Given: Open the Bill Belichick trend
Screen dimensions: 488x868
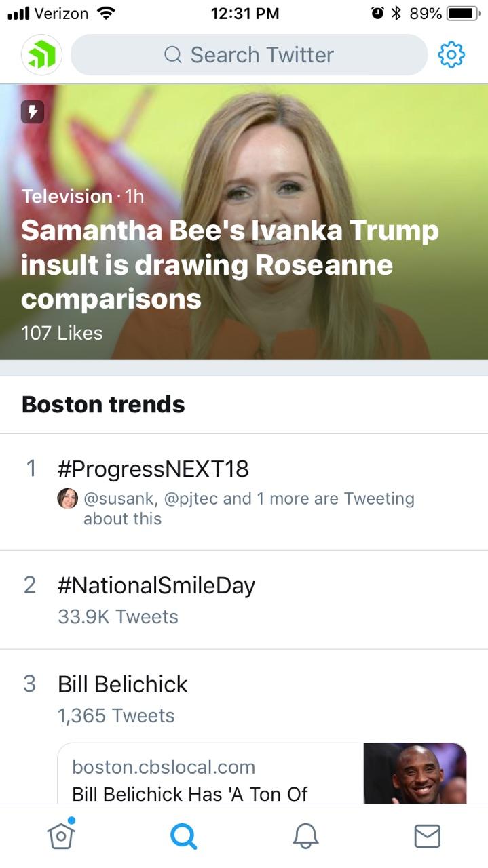Looking at the screenshot, I should click(x=122, y=684).
